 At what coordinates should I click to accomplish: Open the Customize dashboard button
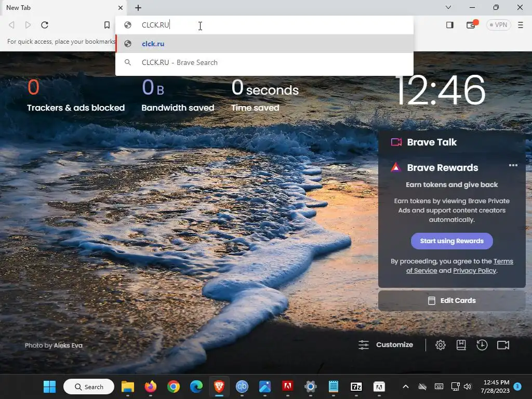[x=386, y=345]
